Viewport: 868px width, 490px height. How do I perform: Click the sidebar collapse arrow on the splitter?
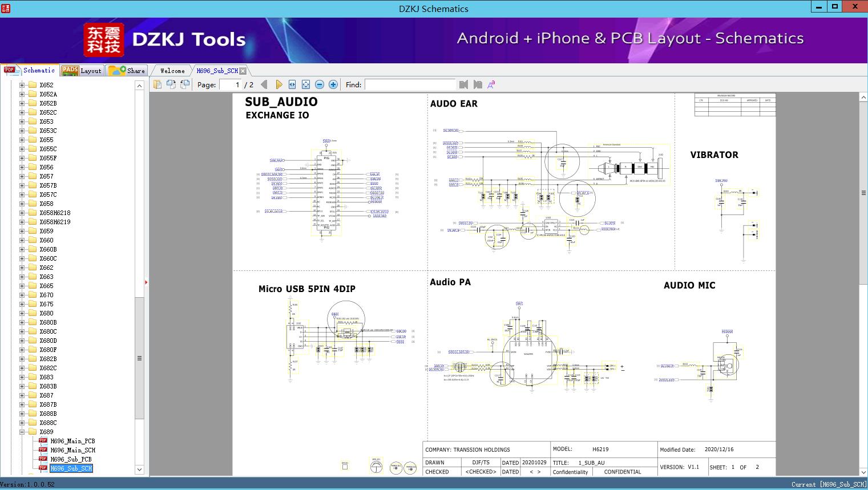(146, 282)
